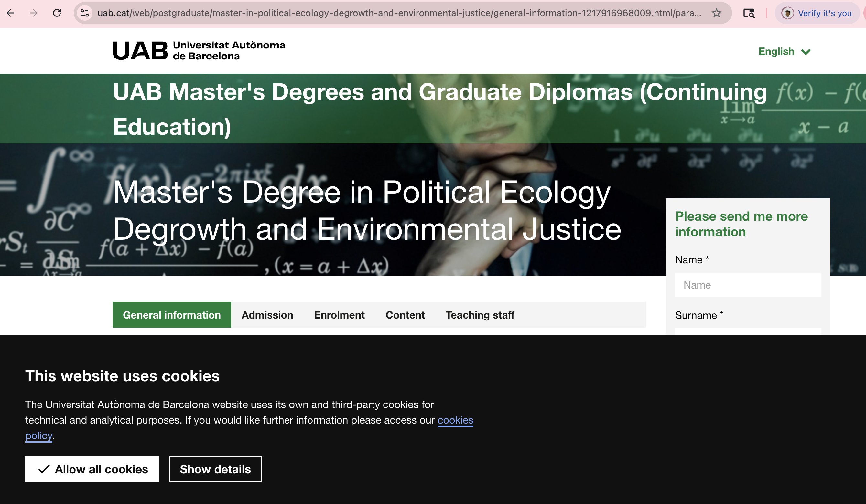This screenshot has height=504, width=866.
Task: Click the address bar URL
Action: pos(399,13)
